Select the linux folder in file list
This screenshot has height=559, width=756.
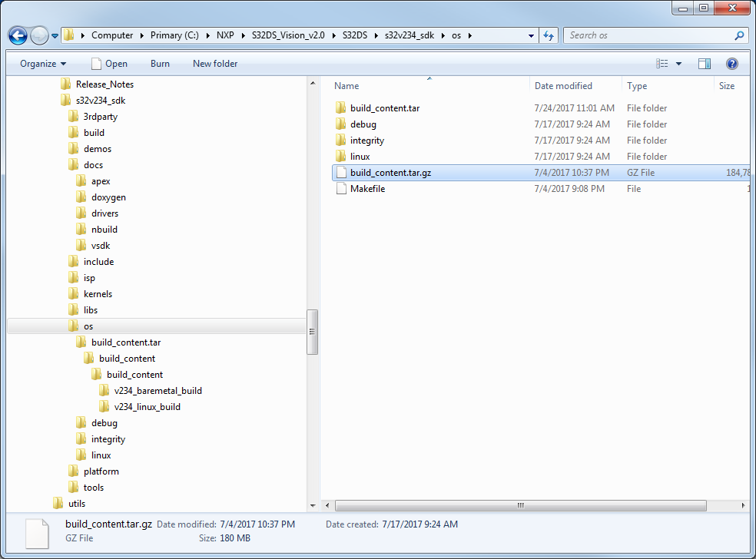pyautogui.click(x=360, y=157)
